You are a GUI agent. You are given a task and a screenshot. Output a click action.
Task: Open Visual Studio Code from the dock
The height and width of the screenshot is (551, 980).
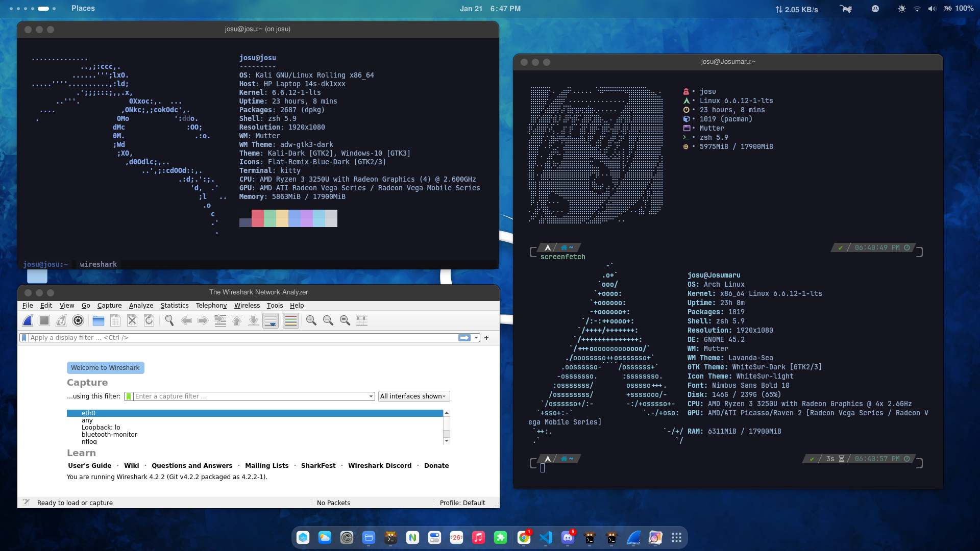546,537
